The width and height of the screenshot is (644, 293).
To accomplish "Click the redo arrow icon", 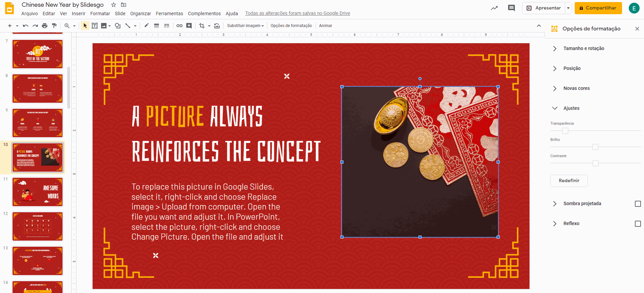I will 35,26.
